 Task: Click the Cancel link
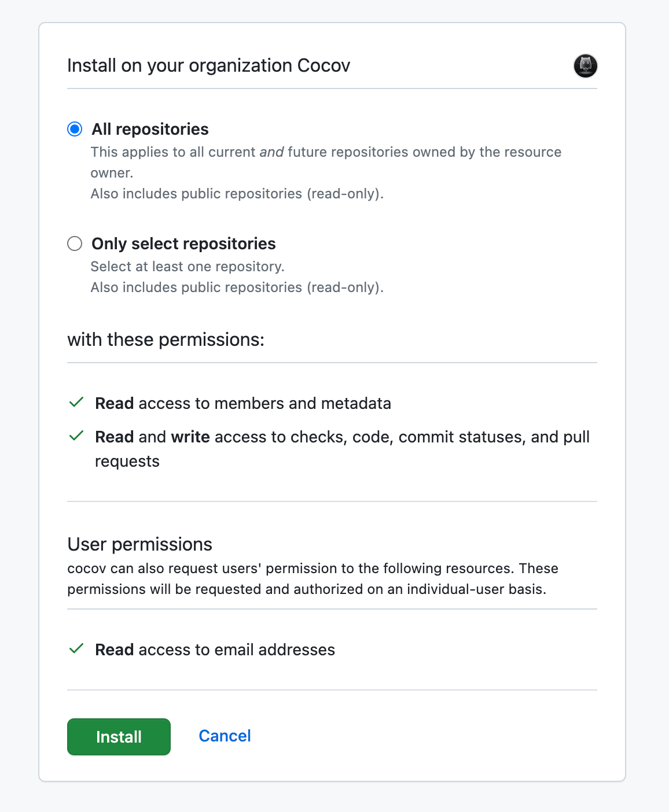225,736
